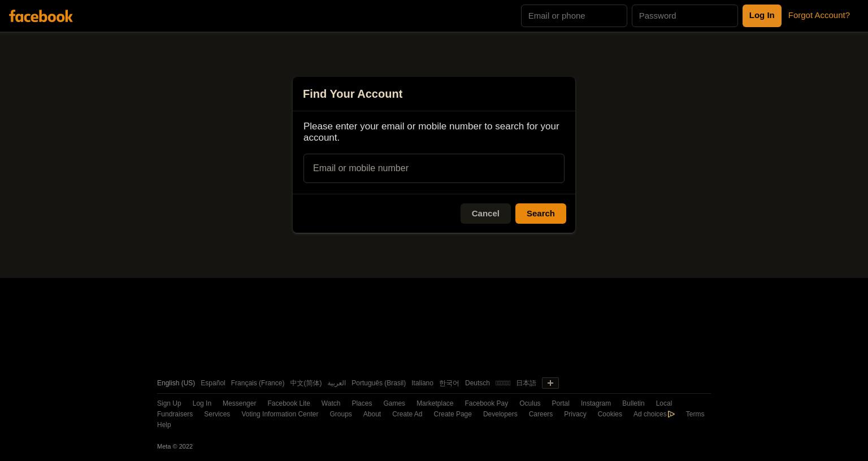The image size is (868, 461).
Task: Open the Facebook Lite link
Action: coord(288,403)
